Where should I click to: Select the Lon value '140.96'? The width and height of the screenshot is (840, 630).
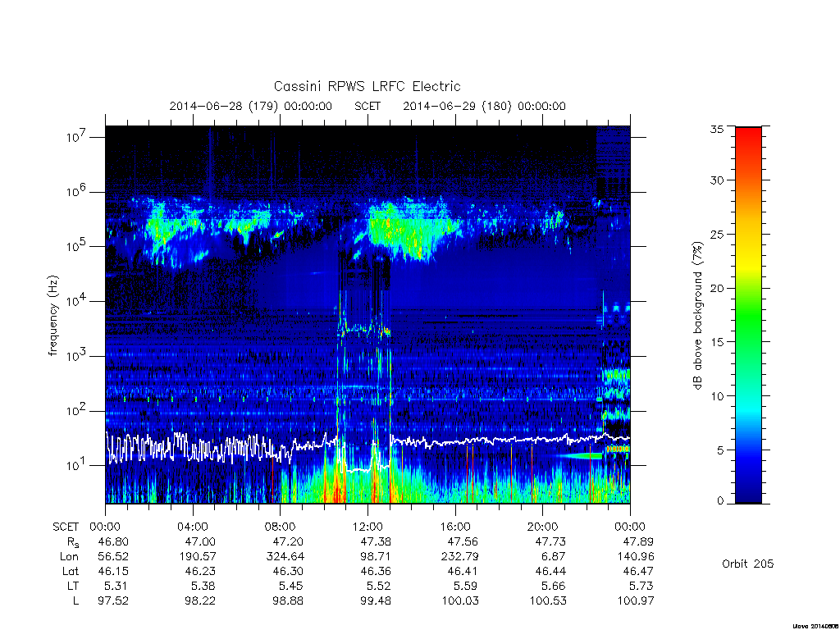[636, 557]
